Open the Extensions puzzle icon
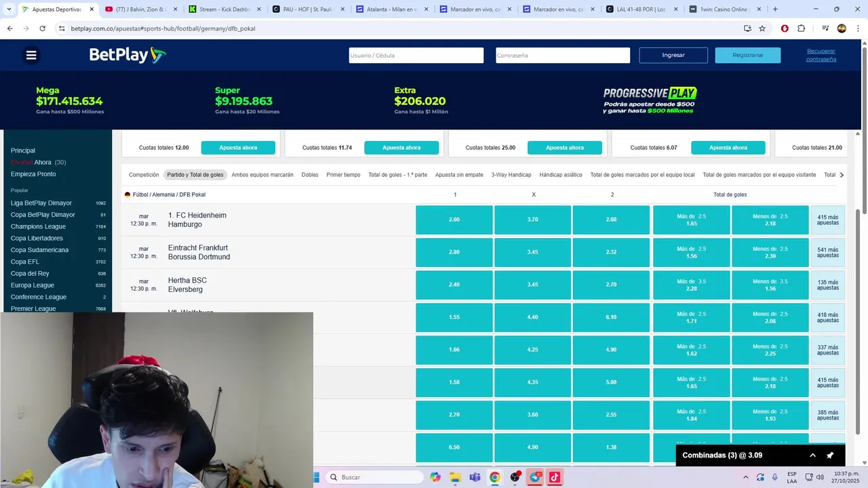The height and width of the screenshot is (488, 868). point(801,28)
